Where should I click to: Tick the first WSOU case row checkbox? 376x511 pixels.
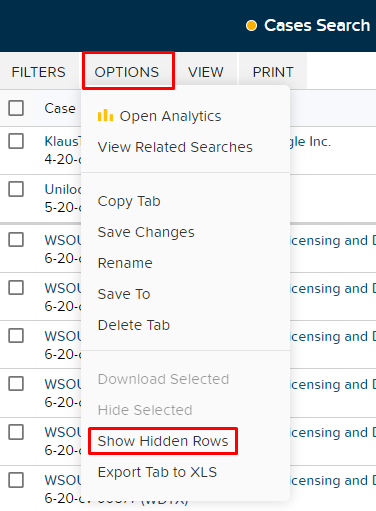click(16, 239)
